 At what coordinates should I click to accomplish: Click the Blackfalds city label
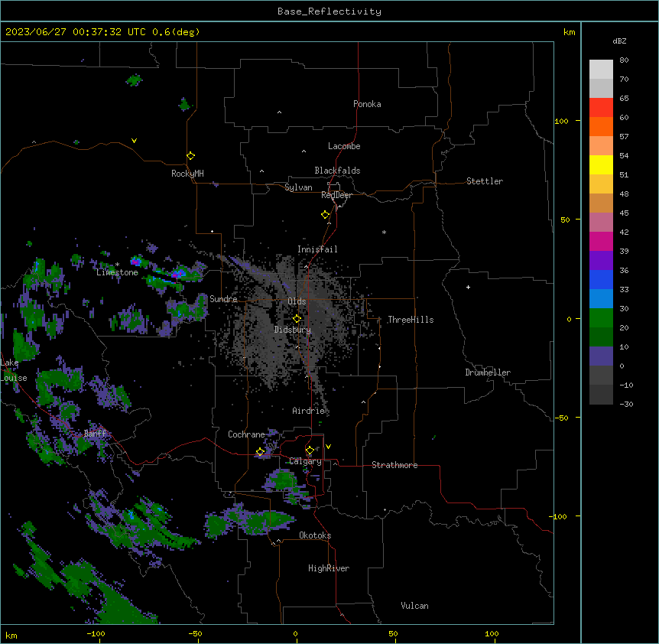(337, 171)
